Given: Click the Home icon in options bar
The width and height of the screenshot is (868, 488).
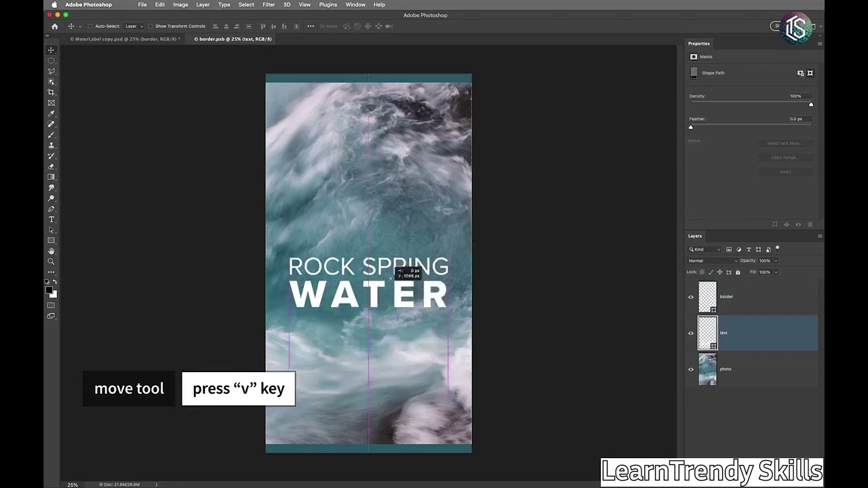Looking at the screenshot, I should pos(55,26).
